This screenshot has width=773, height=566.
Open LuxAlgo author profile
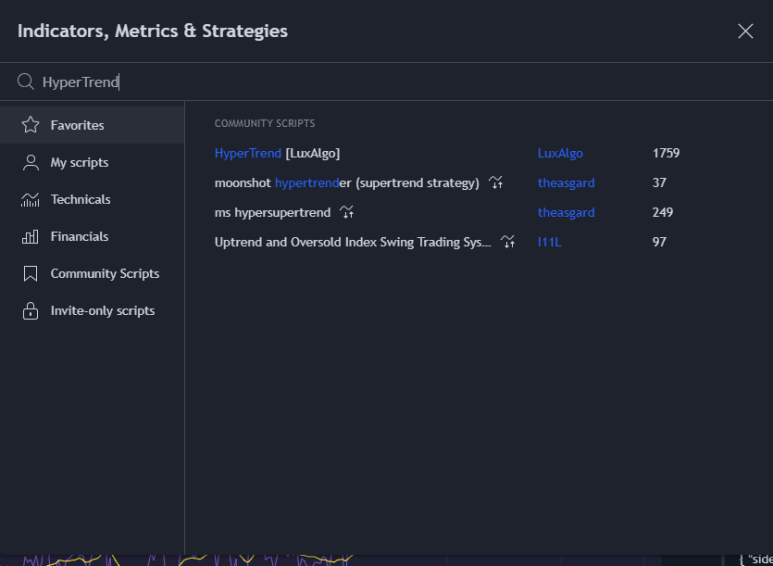(560, 153)
